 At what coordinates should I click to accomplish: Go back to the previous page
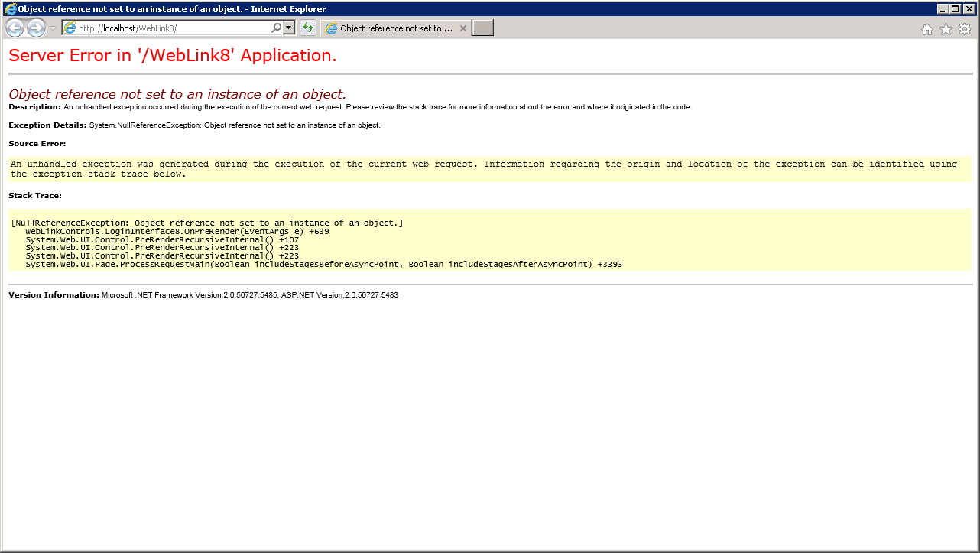tap(15, 28)
